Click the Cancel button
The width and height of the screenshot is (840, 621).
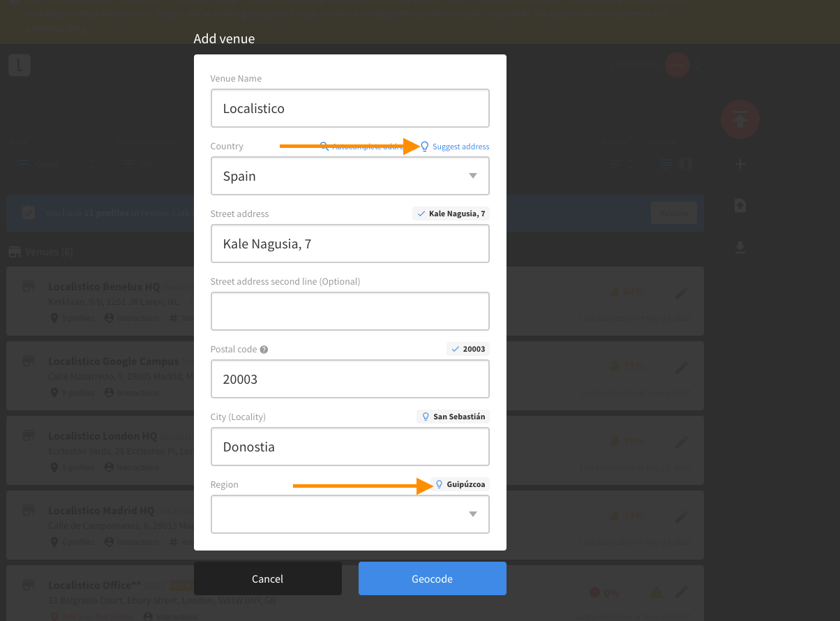(x=268, y=578)
